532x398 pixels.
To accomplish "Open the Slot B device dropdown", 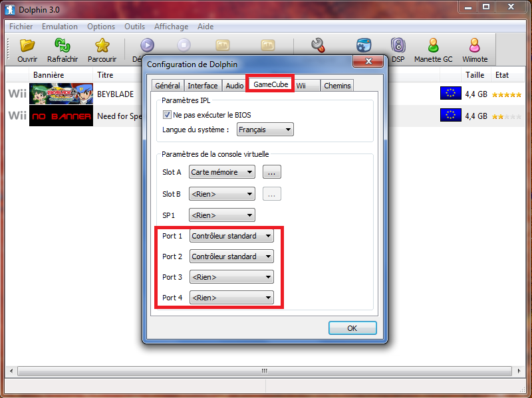I will click(222, 194).
